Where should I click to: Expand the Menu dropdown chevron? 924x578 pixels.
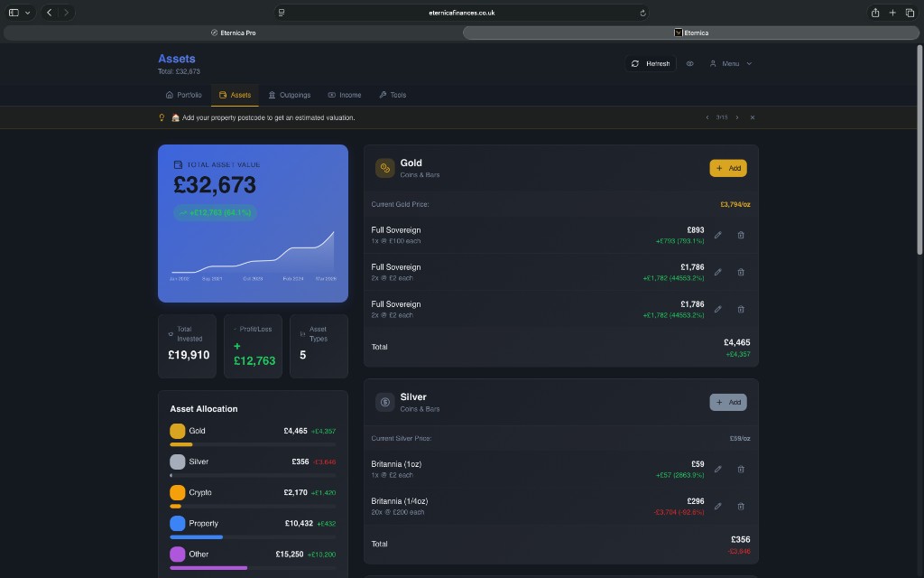coord(749,63)
